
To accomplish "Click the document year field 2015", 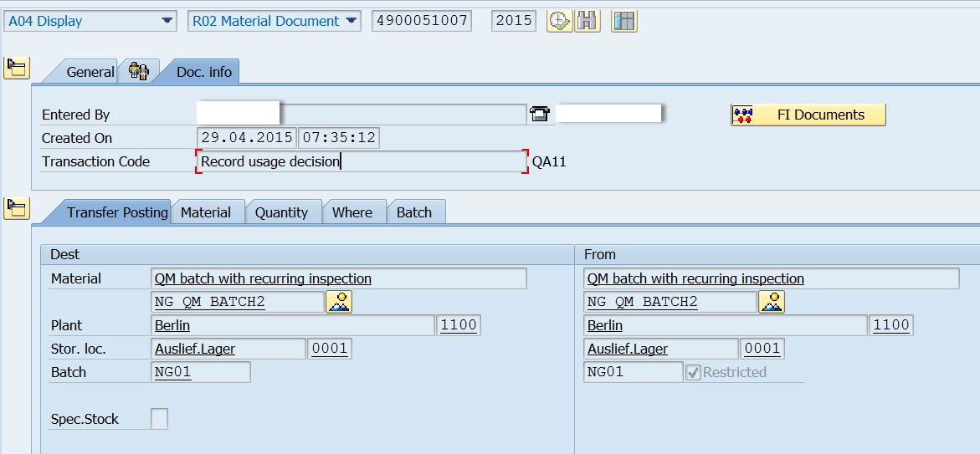I will (513, 21).
